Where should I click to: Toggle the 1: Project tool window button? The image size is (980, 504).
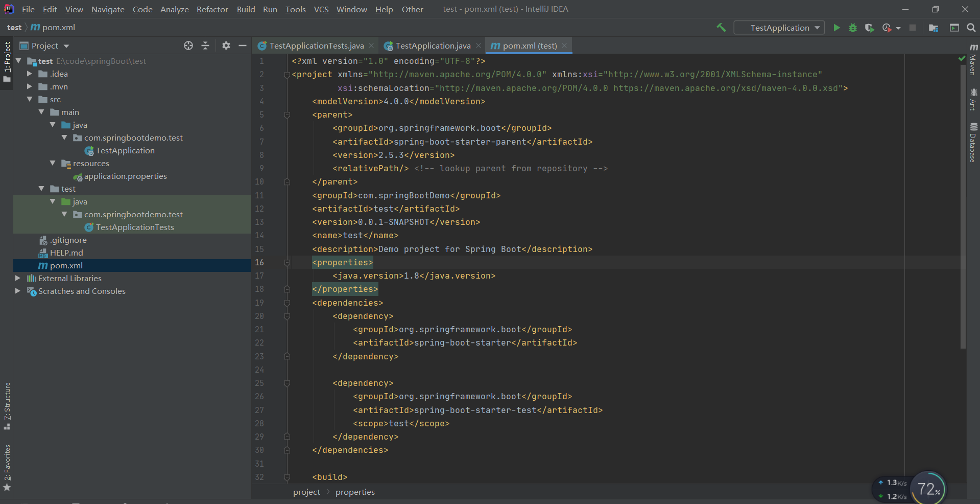tap(7, 62)
